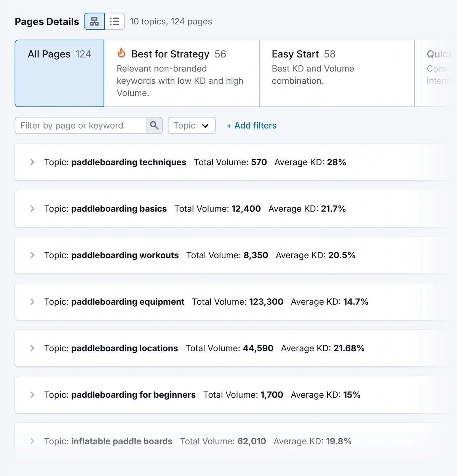Click the paddleboarding for beginners topic name
Screen dimensions: 457x476
click(x=133, y=395)
